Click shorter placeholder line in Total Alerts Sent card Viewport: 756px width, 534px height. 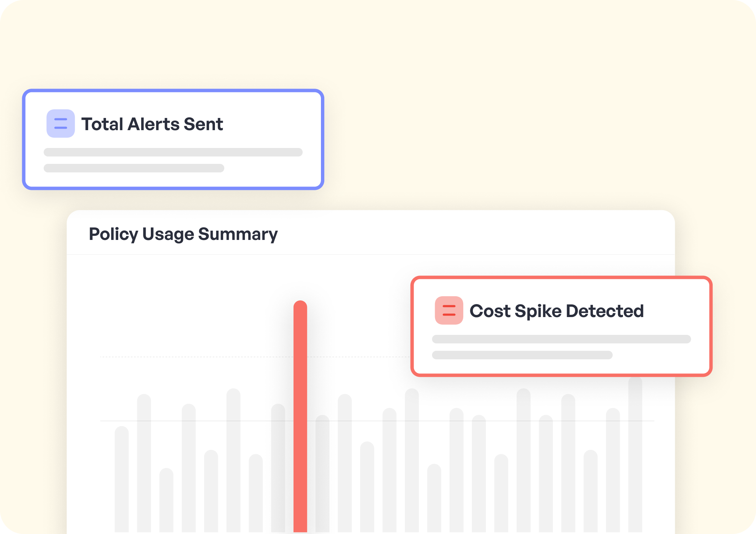click(x=134, y=168)
